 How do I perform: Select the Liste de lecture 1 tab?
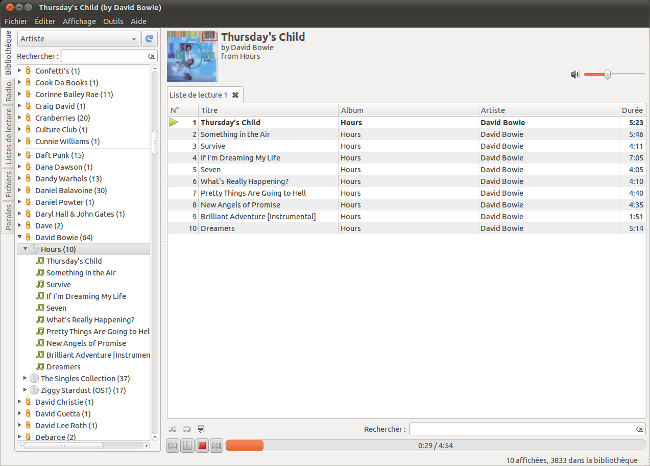(198, 95)
